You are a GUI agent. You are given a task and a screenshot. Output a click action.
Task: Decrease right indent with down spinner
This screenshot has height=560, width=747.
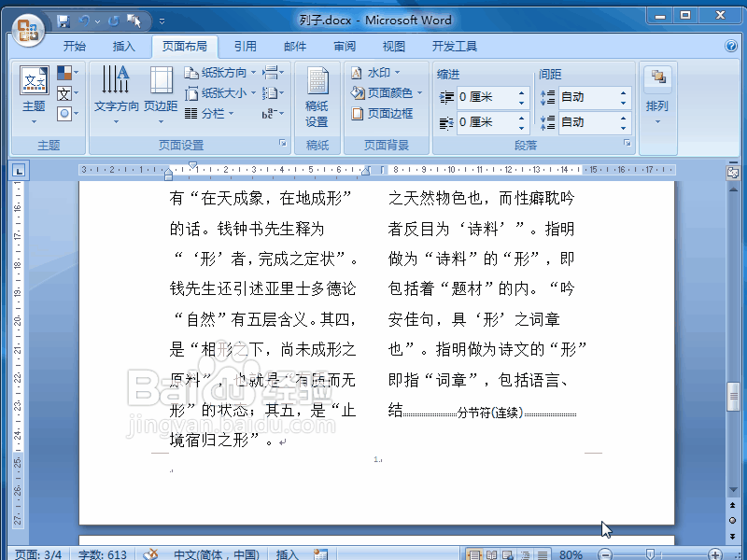(x=522, y=128)
